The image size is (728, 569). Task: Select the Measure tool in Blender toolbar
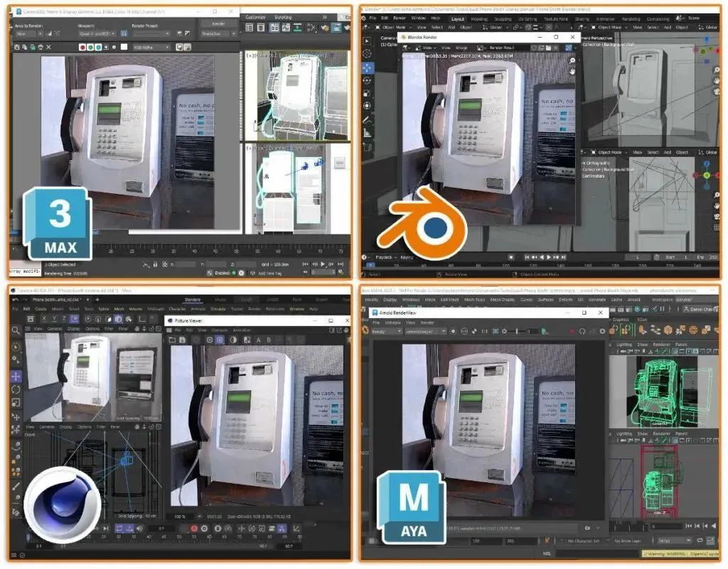(368, 134)
